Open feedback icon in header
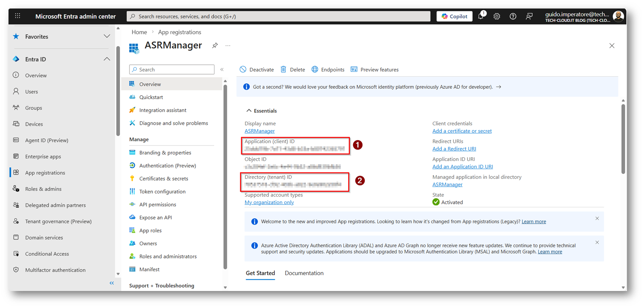 529,16
